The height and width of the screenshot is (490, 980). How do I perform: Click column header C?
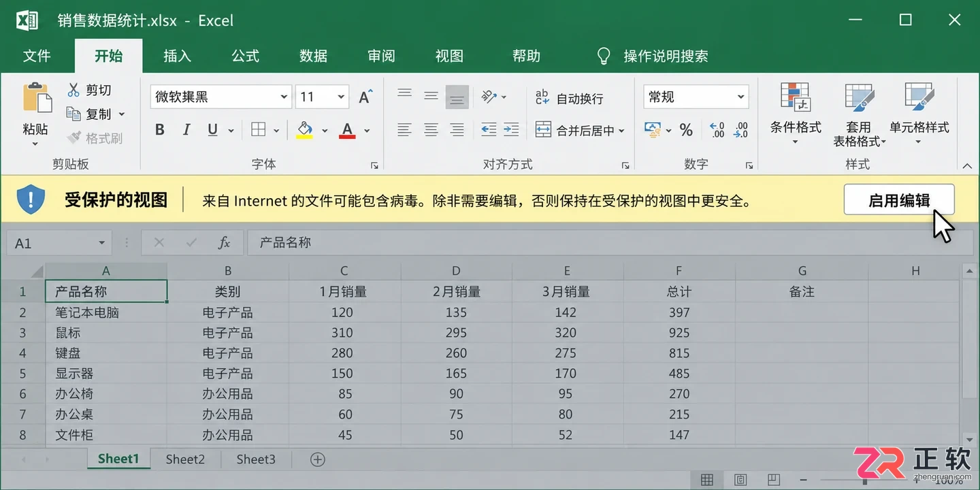pos(344,271)
